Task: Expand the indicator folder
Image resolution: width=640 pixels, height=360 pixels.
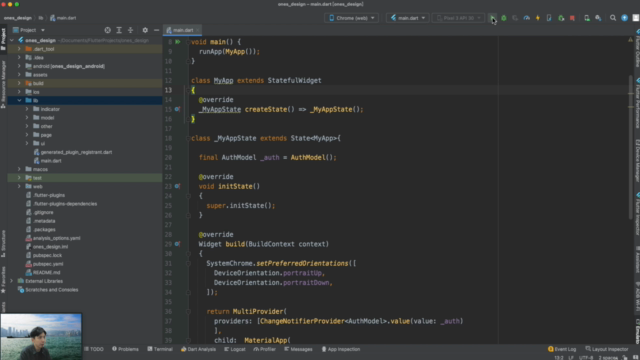Action: pos(27,109)
